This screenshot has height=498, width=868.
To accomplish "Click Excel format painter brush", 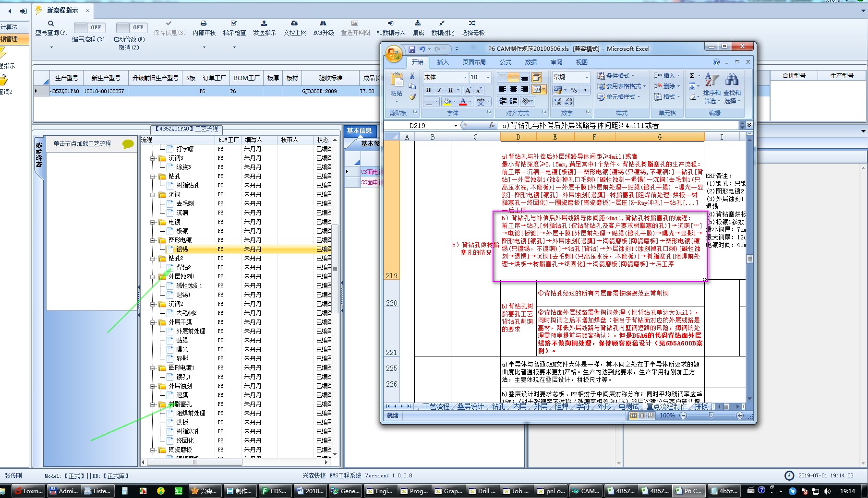I will click(412, 97).
